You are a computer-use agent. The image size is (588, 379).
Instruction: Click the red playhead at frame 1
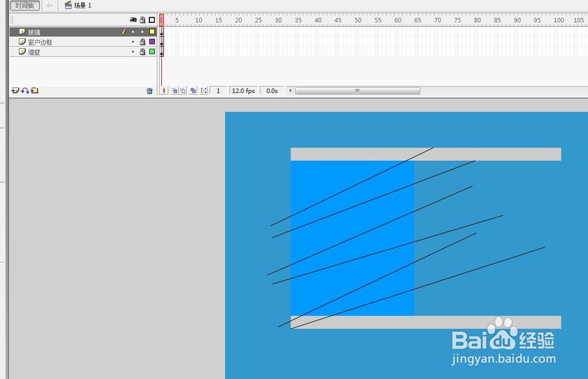(162, 20)
